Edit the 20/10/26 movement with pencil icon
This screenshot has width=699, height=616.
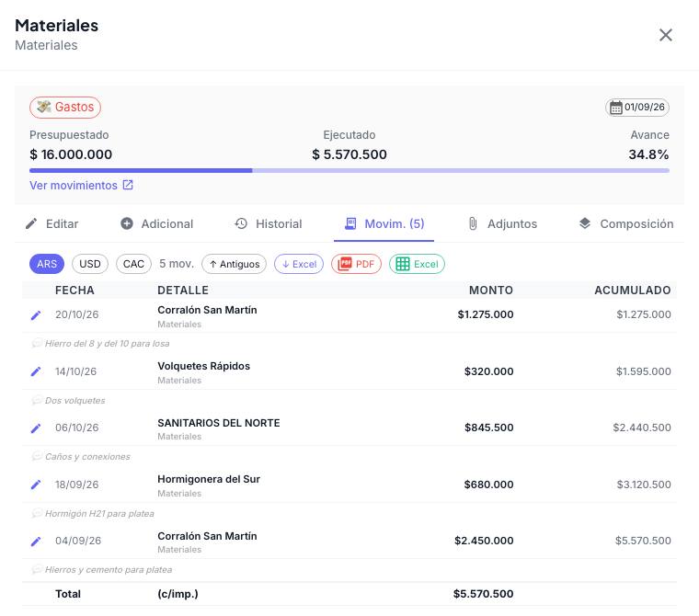pos(36,315)
